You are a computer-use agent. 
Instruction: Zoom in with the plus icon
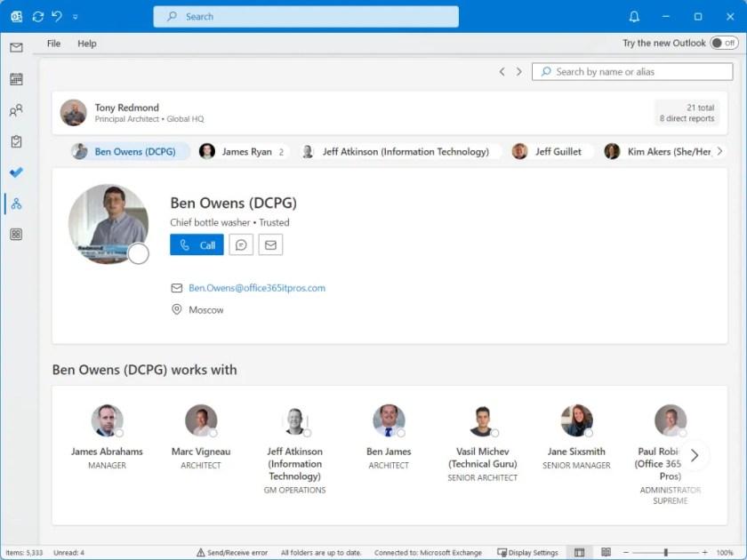pyautogui.click(x=704, y=552)
